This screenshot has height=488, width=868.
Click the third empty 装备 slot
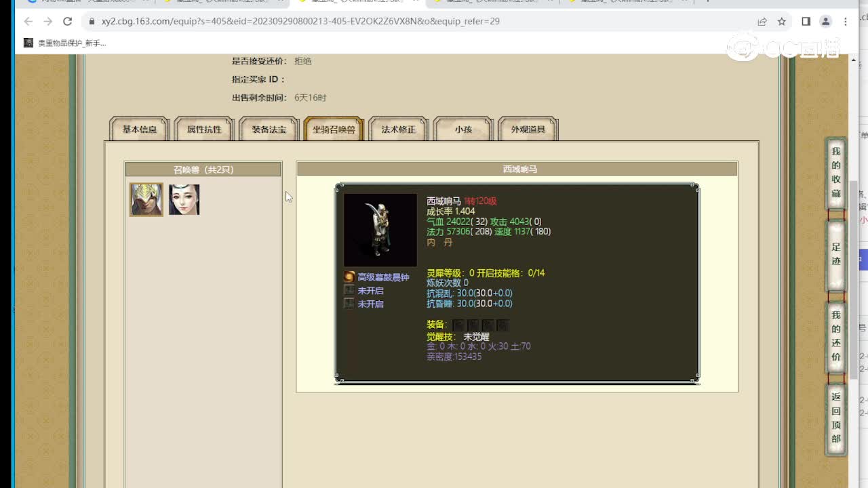(488, 325)
